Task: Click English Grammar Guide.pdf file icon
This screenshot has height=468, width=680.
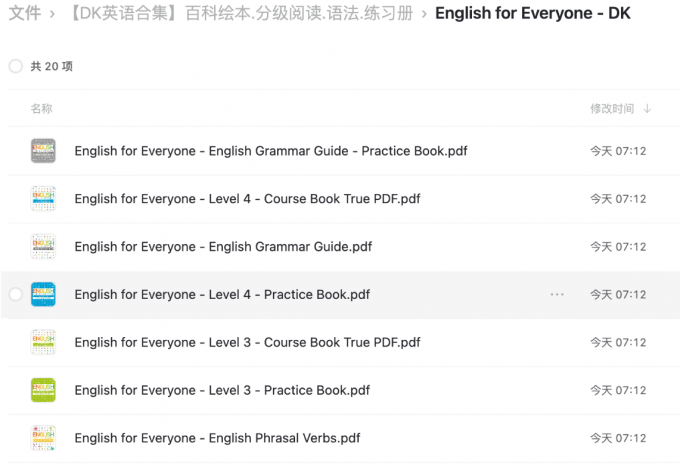Action: (43, 246)
